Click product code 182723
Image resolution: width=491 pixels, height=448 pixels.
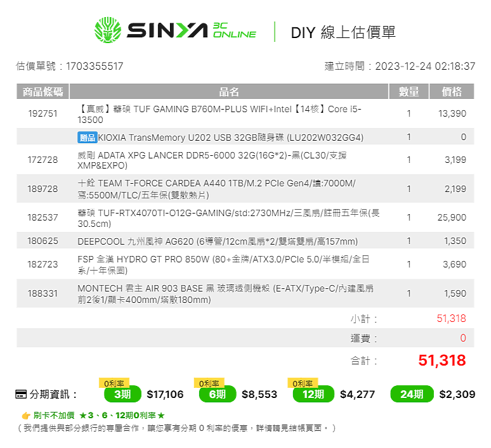[43, 264]
